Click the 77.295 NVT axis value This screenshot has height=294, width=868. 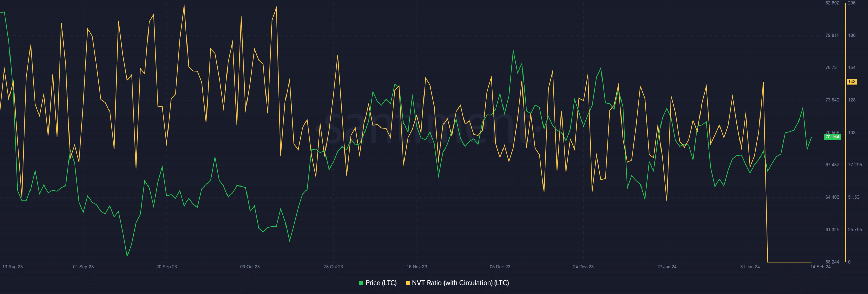click(x=855, y=165)
